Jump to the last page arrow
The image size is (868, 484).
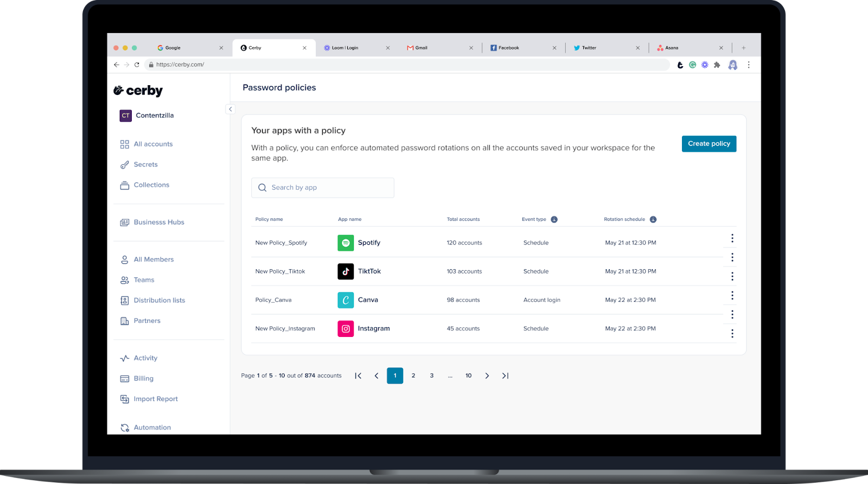[x=505, y=375]
